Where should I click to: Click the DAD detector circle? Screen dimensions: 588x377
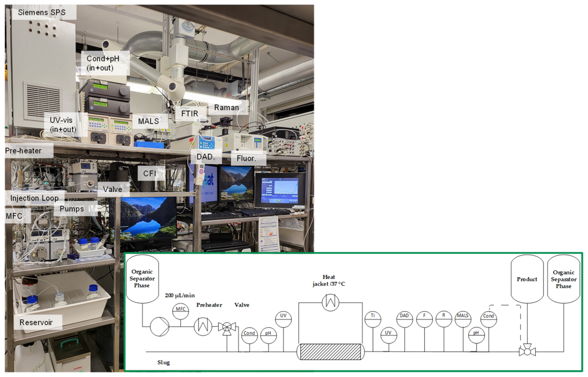point(404,319)
